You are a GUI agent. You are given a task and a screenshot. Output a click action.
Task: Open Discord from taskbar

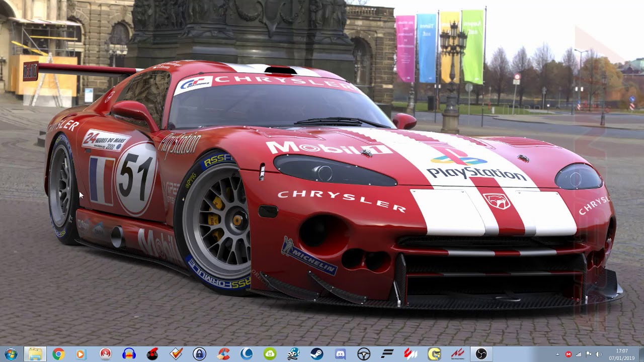coord(340,354)
